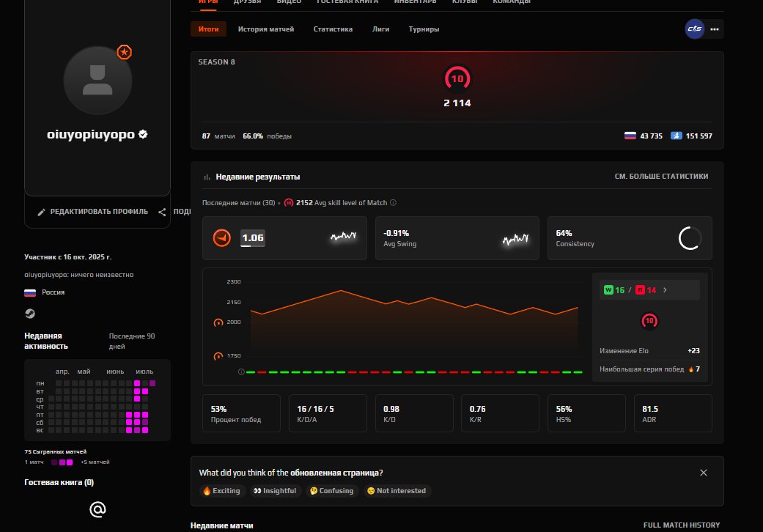763x532 pixels.
Task: Click the flame icon for win streak
Action: coord(691,369)
